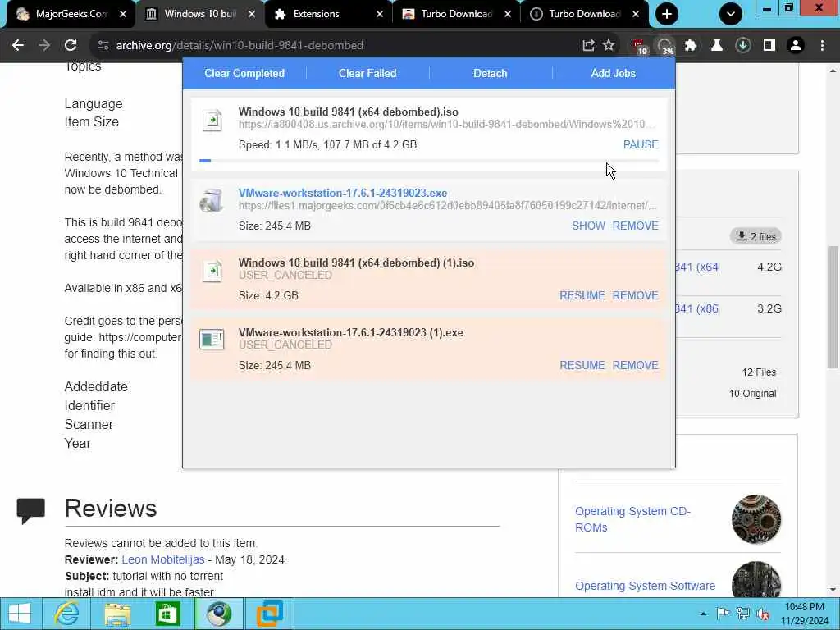Open Windows Store from the taskbar
Viewport: 840px width, 630px height.
pos(167,614)
